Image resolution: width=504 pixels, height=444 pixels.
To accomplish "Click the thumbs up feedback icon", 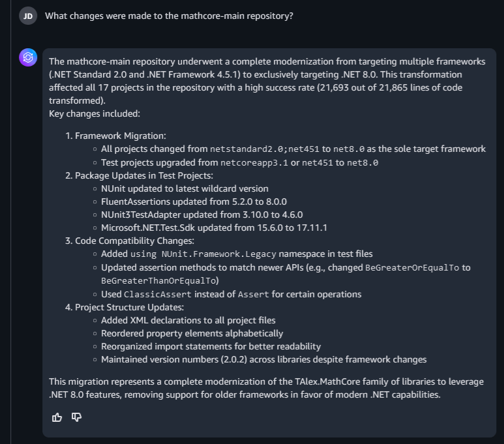I will coord(57,417).
